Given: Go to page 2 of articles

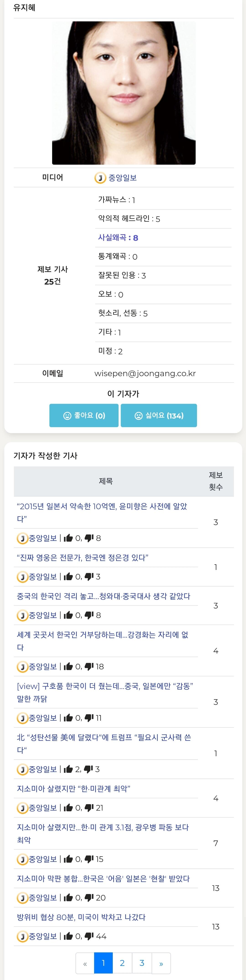Looking at the screenshot, I should coord(122,963).
